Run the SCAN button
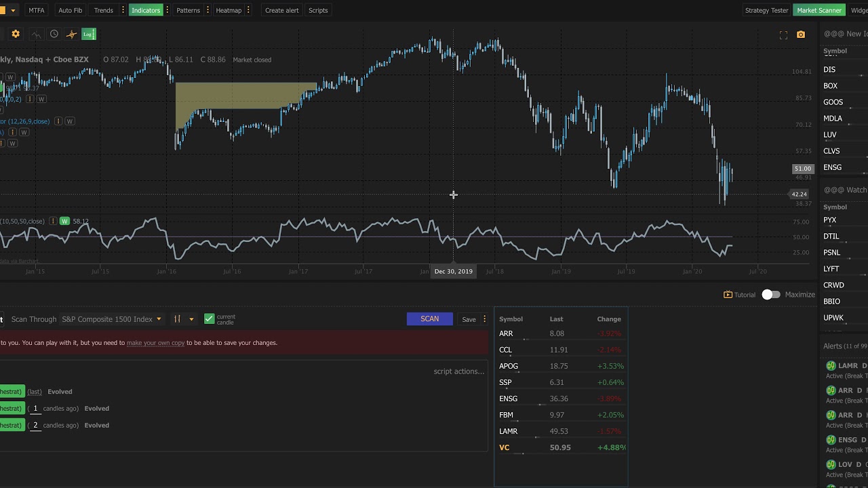Image resolution: width=868 pixels, height=488 pixels. pos(430,319)
